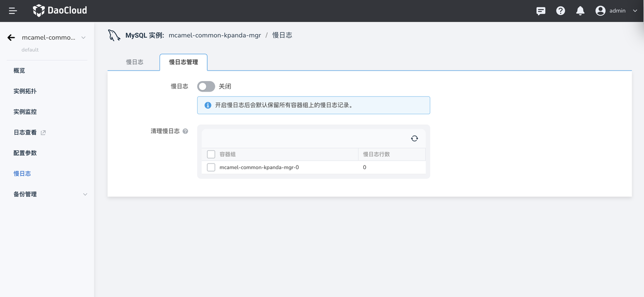Go to 实例监控 in sidebar
The image size is (644, 297).
point(25,112)
